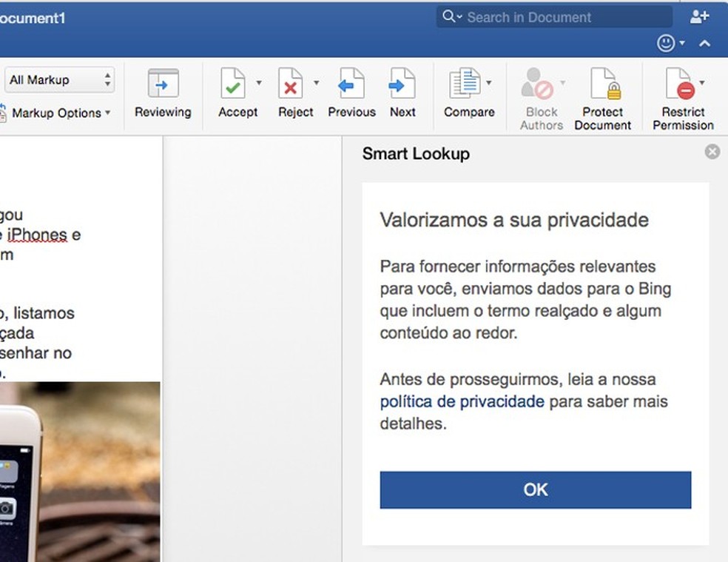728x562 pixels.
Task: Toggle the Reviewing pane
Action: coord(163,84)
